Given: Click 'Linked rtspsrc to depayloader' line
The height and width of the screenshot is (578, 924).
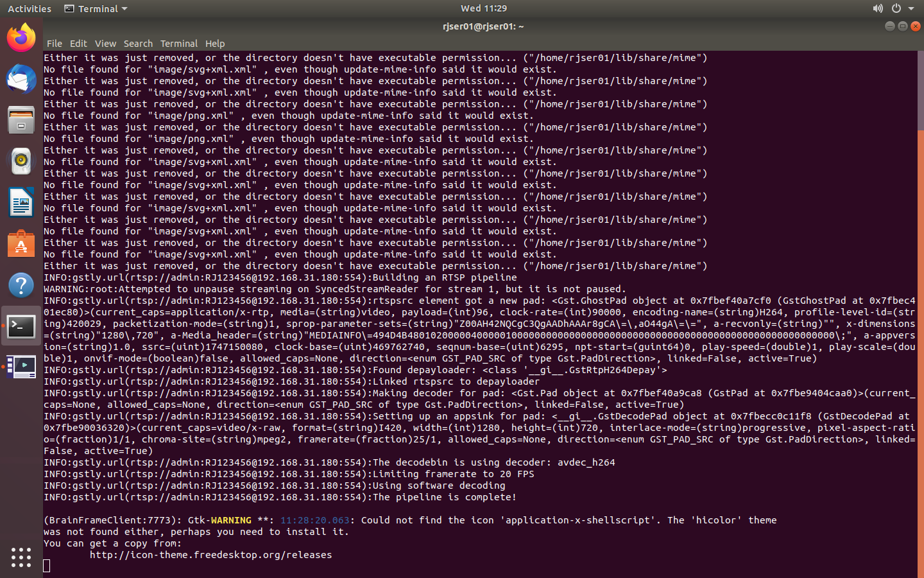Looking at the screenshot, I should (x=291, y=381).
